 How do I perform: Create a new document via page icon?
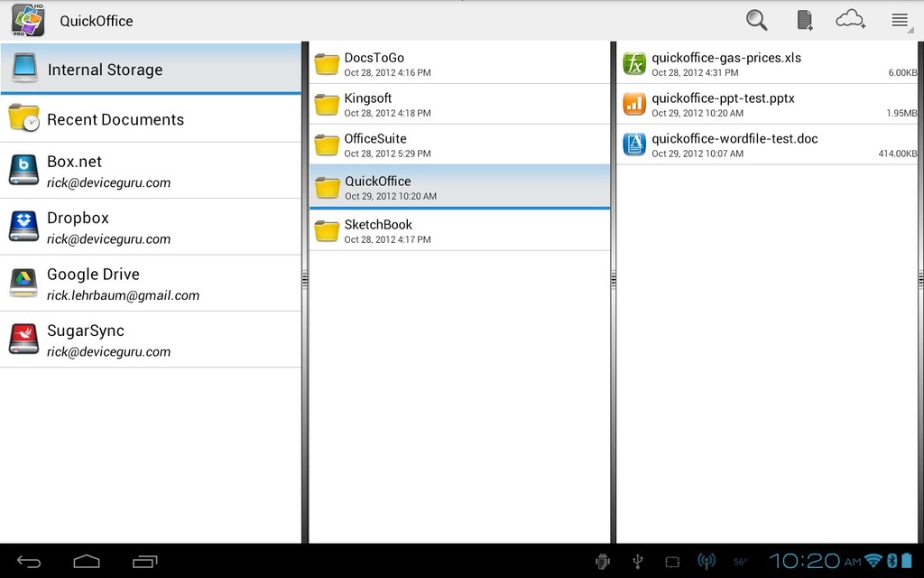click(804, 20)
